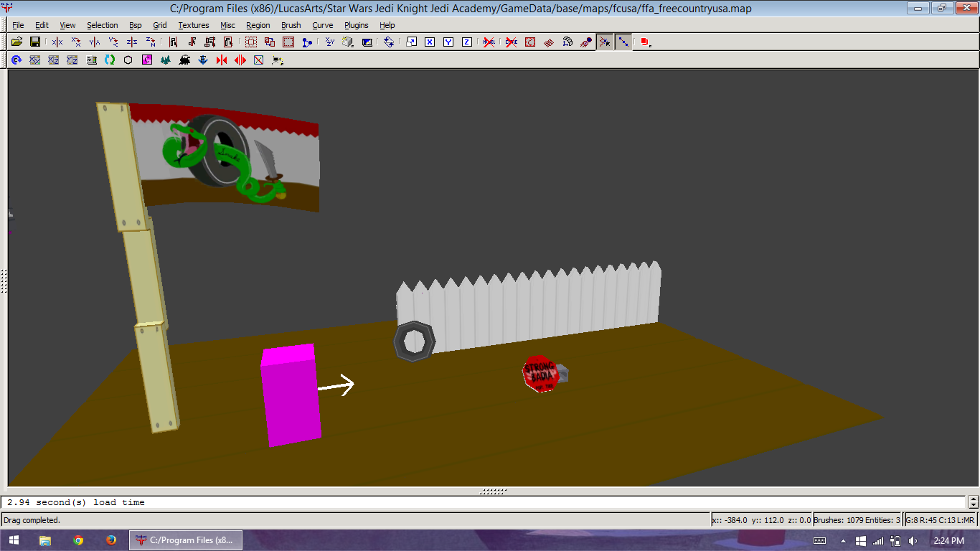Launch Chrome from the taskbar
This screenshot has height=551, width=980.
[x=78, y=540]
